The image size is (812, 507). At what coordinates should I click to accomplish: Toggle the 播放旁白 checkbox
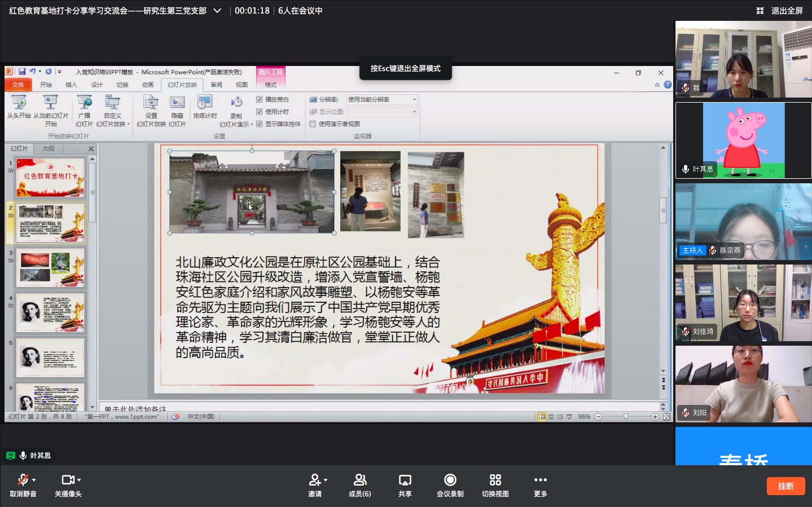[x=260, y=99]
